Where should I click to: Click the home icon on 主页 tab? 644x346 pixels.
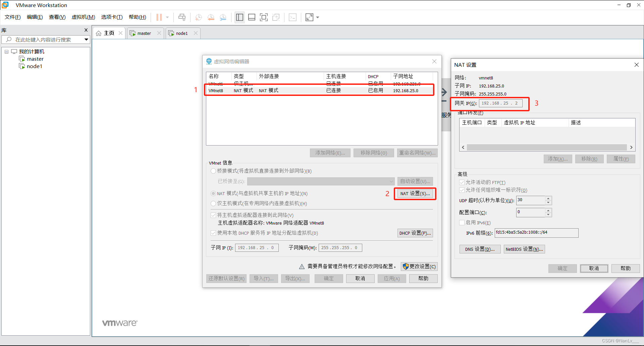coord(99,33)
